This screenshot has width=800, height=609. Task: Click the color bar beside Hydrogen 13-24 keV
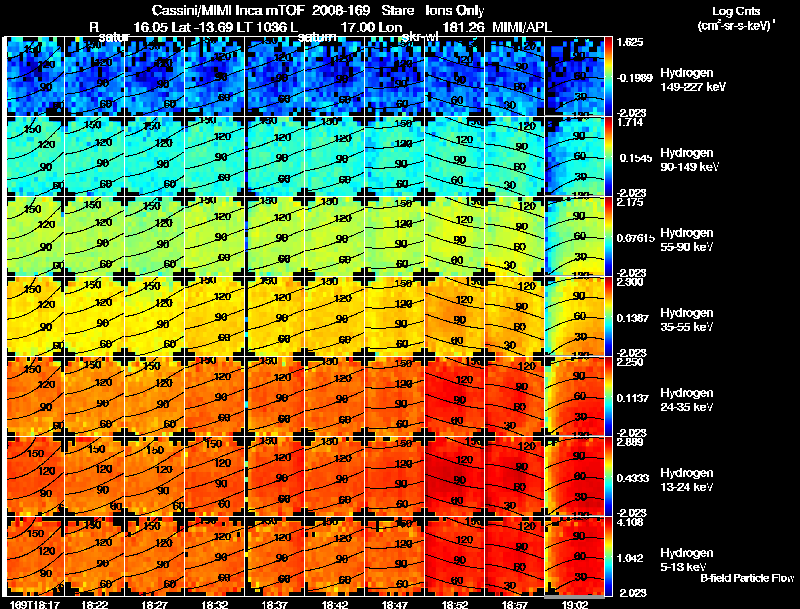click(609, 476)
